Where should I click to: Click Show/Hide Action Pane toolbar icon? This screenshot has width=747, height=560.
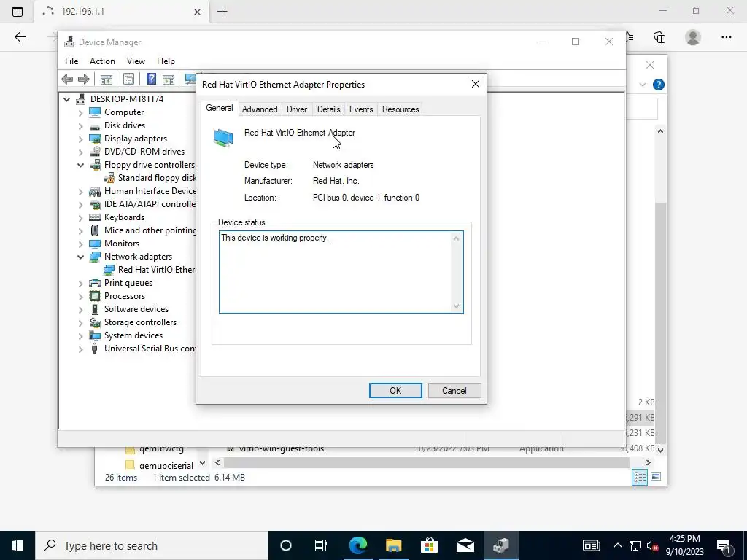[x=169, y=79]
